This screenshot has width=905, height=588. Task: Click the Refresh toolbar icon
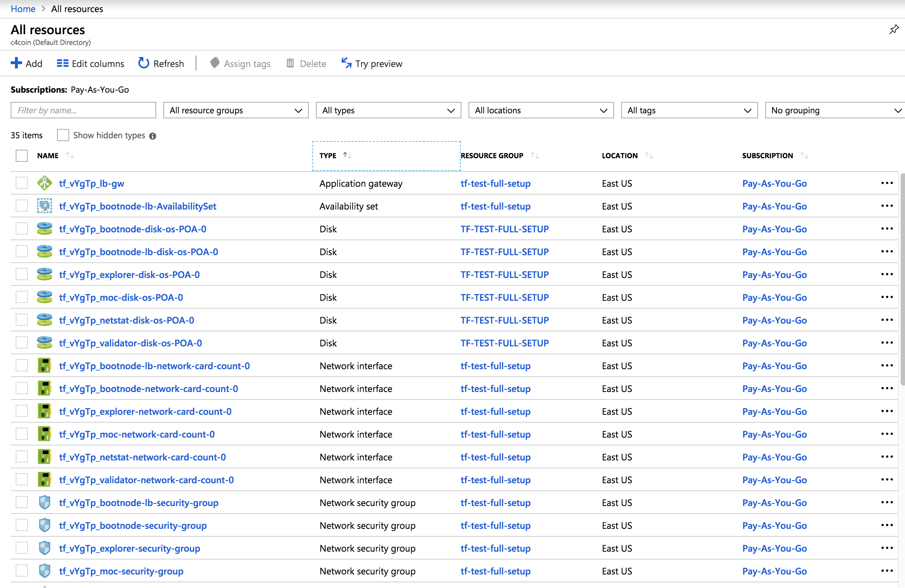click(x=143, y=63)
